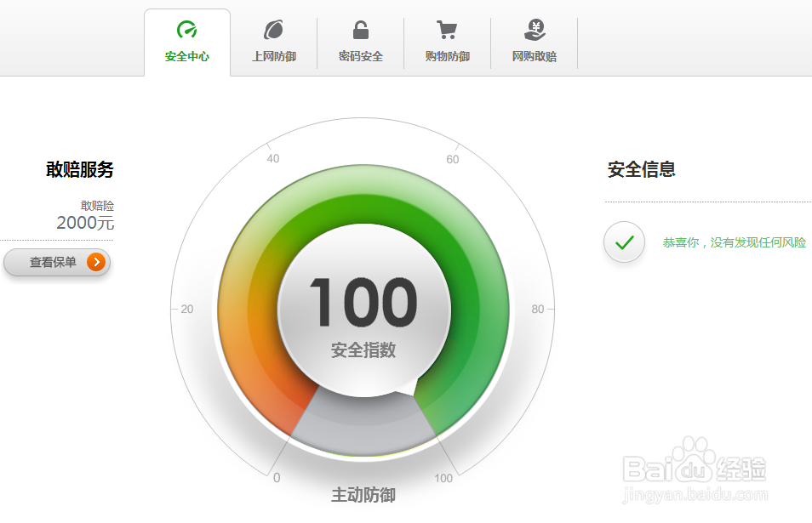Screen dimensions: 812x523
Task: Switch to the 安全中心 tab label
Action: click(x=187, y=56)
